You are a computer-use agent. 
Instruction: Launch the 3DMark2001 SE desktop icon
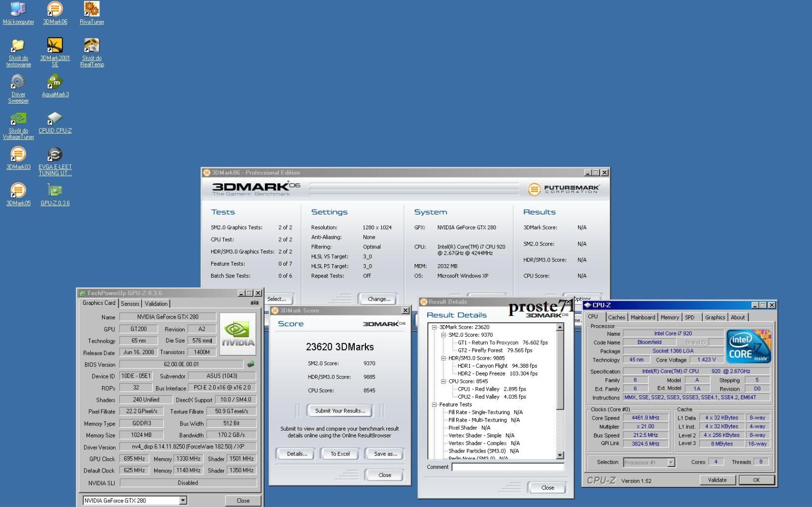click(55, 52)
